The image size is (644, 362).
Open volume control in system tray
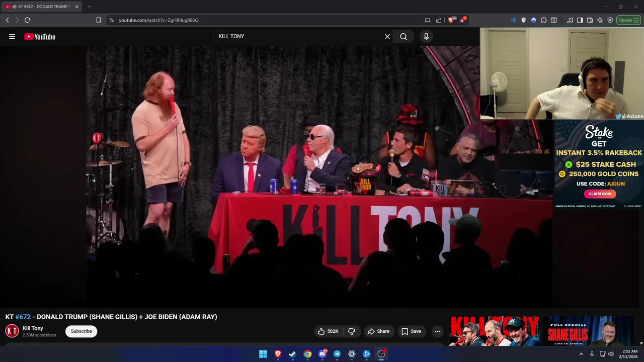pyautogui.click(x=611, y=354)
